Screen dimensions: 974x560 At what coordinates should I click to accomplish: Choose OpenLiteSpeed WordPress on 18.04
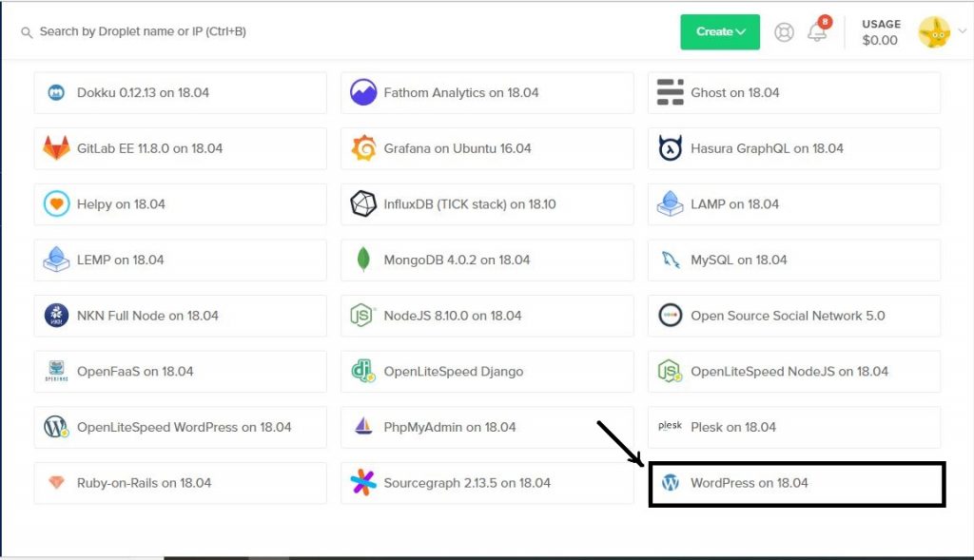(x=180, y=427)
